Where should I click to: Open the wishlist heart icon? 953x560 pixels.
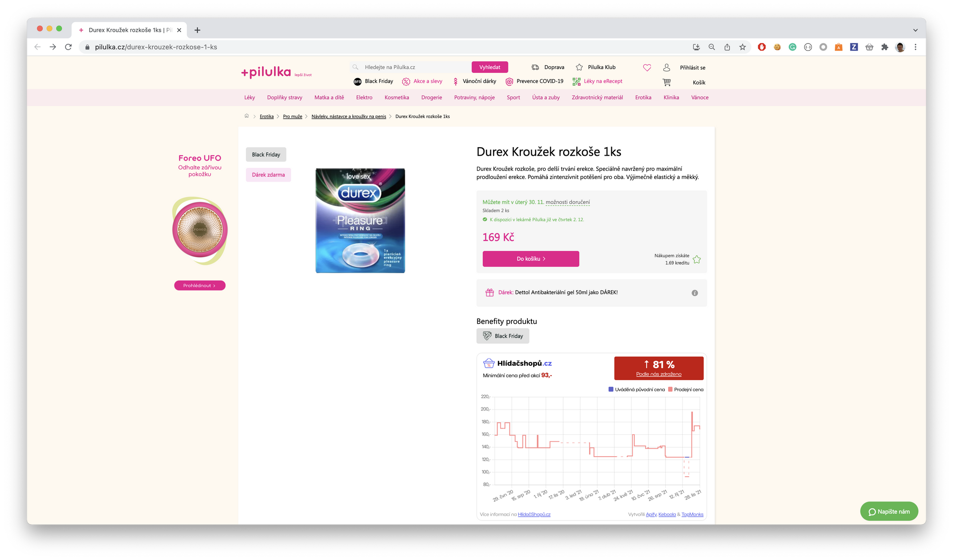647,68
